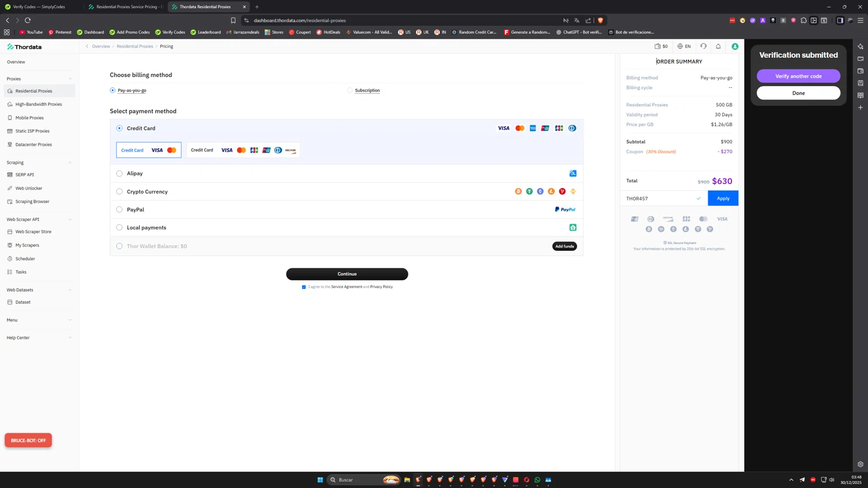The width and height of the screenshot is (868, 488).
Task: Switch to Residential Proxies Service Pricing tab
Action: pyautogui.click(x=126, y=7)
